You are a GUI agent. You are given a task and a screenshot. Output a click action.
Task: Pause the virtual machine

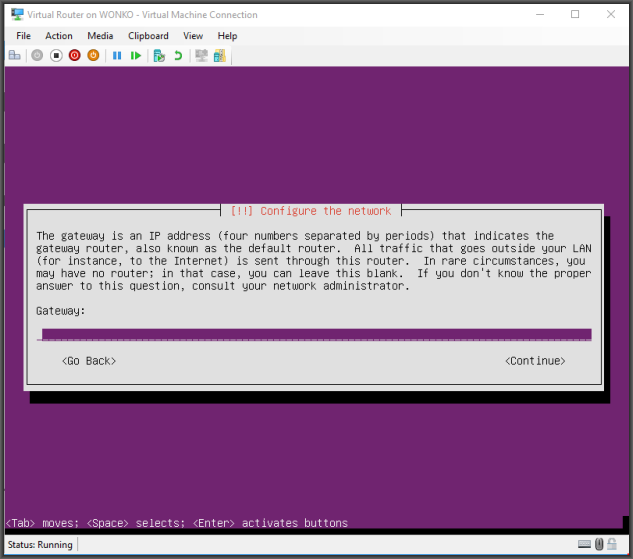coord(117,55)
